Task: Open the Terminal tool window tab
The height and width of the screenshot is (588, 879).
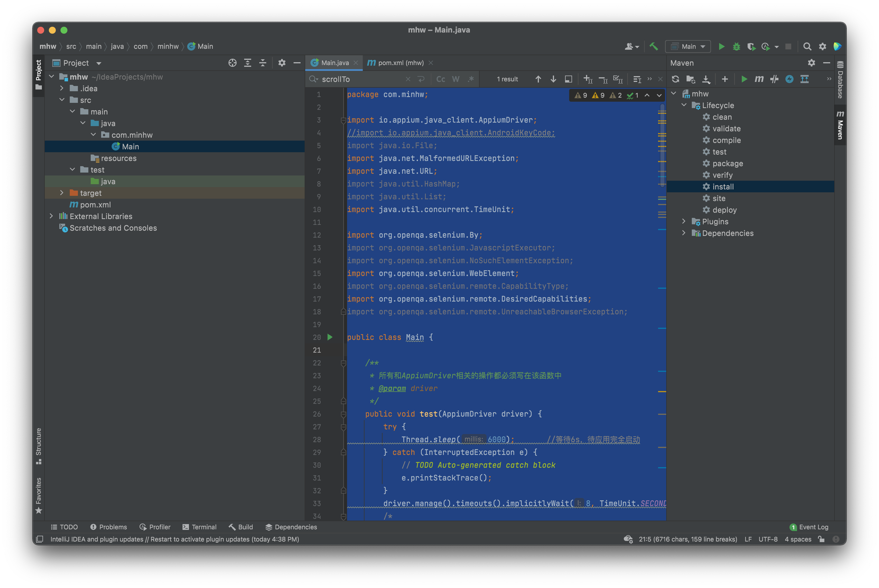Action: (199, 527)
